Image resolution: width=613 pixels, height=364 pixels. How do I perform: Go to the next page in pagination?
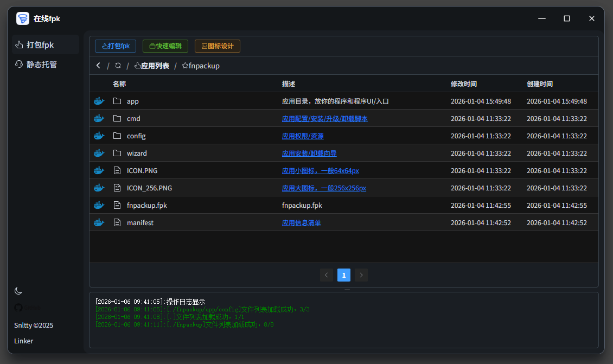(x=361, y=275)
